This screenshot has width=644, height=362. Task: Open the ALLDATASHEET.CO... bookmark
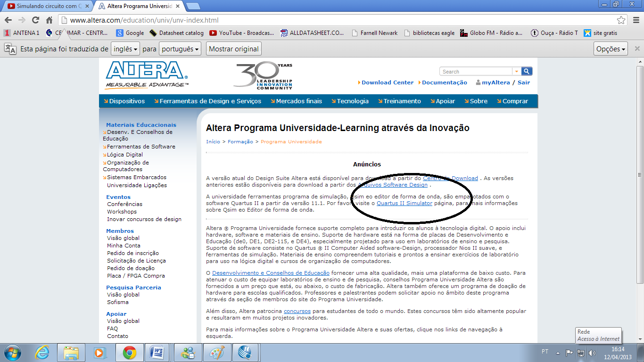pyautogui.click(x=312, y=33)
